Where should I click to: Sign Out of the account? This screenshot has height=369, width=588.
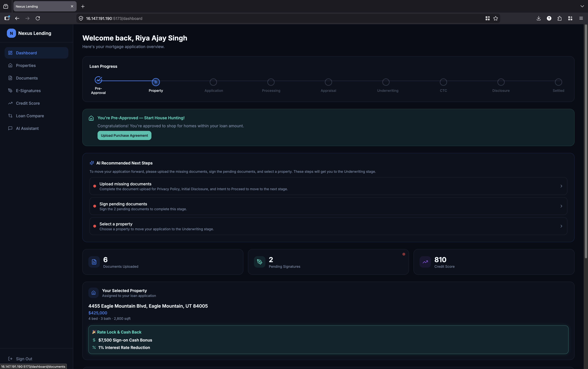pyautogui.click(x=24, y=359)
